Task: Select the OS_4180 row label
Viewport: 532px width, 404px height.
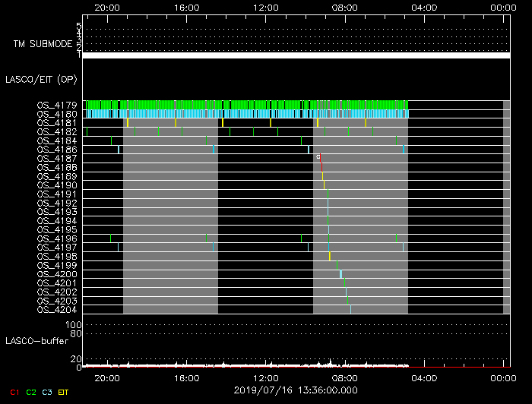Action: 56,114
